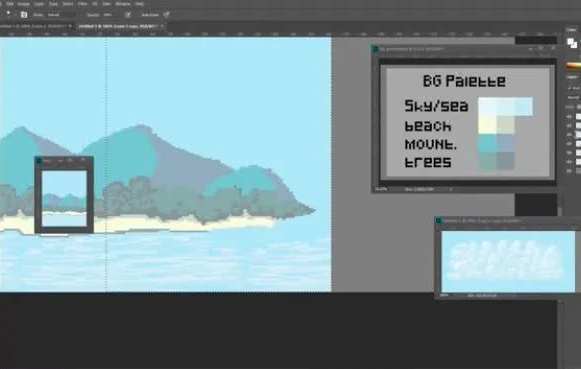Screen dimensions: 581x369
Task: Open the Help menu
Action: (x=140, y=4)
